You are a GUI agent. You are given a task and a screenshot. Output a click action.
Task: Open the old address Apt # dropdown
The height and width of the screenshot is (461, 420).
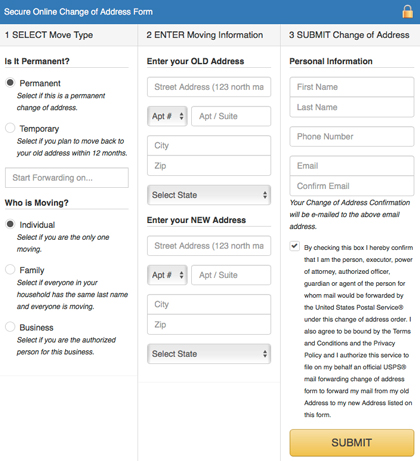click(167, 116)
